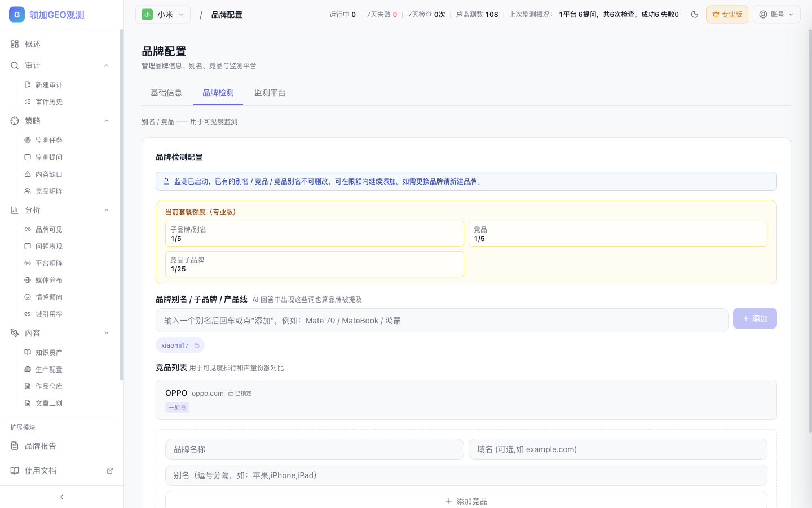The image size is (812, 508).
Task: Open the 账号 account dropdown
Action: (x=776, y=15)
